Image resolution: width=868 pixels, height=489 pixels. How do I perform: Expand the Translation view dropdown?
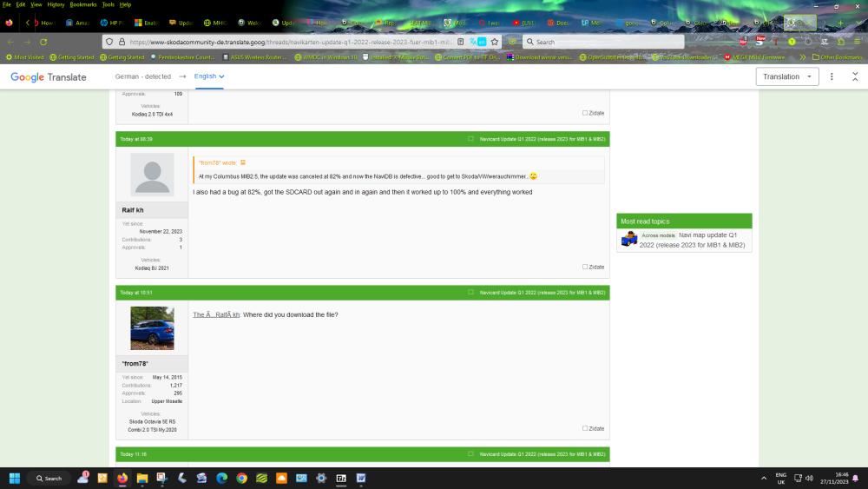click(x=787, y=76)
